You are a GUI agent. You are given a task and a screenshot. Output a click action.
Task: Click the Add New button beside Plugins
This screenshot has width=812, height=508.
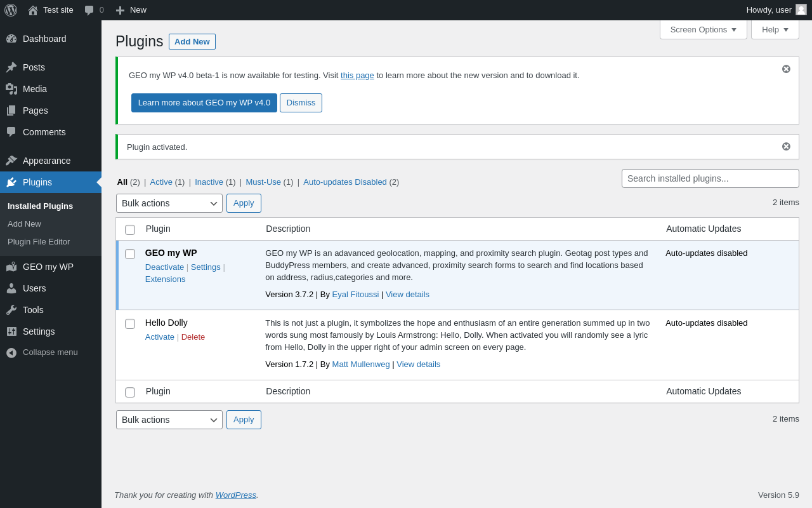coord(192,42)
